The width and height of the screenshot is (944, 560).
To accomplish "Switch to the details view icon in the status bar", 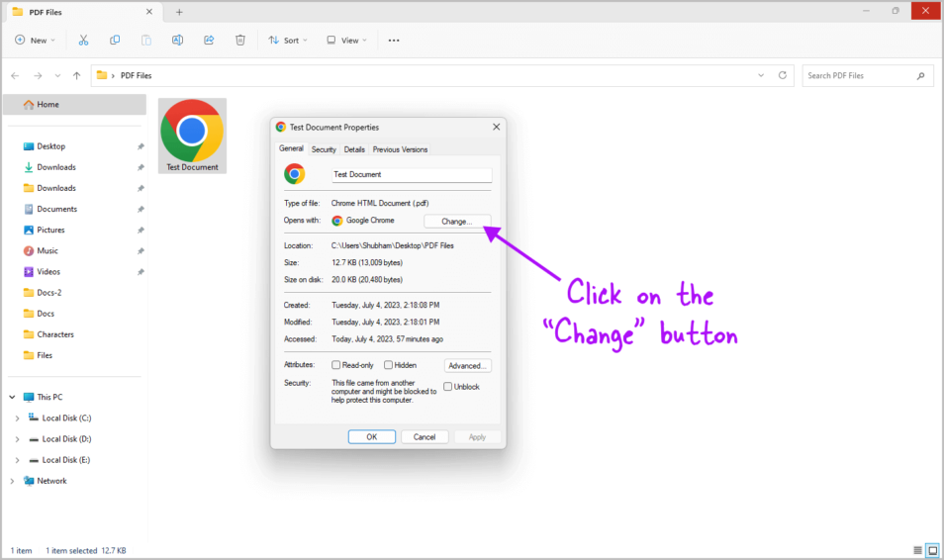I will click(x=917, y=550).
